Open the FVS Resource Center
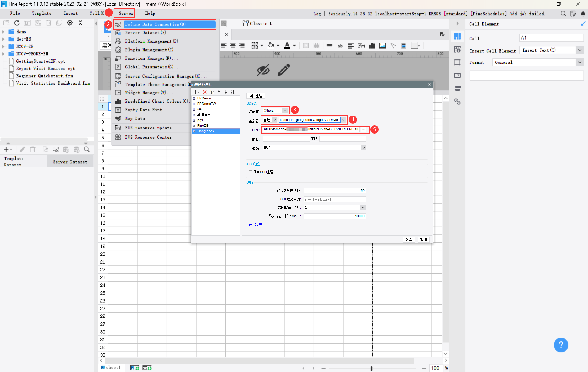Image resolution: width=588 pixels, height=372 pixels. click(149, 137)
